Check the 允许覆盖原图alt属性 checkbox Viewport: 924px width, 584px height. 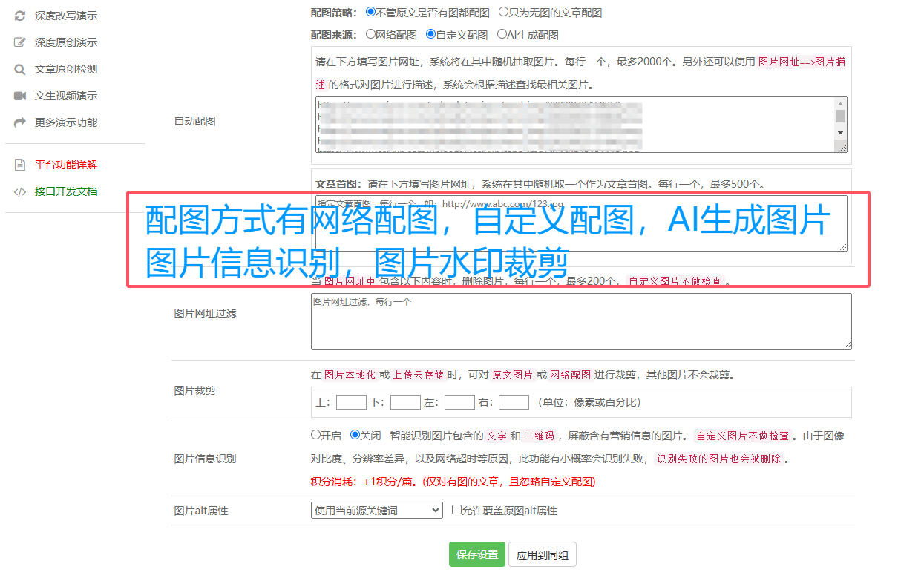(457, 510)
